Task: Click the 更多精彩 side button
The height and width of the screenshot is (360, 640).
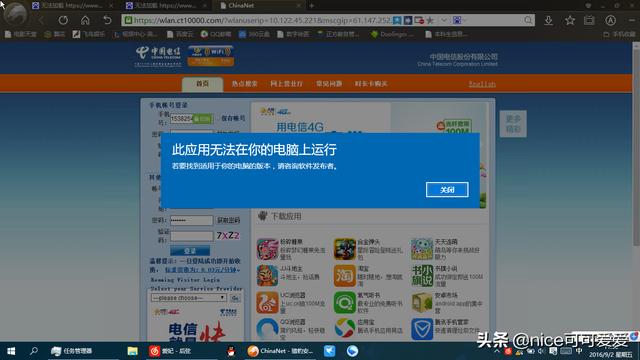Action: click(513, 124)
